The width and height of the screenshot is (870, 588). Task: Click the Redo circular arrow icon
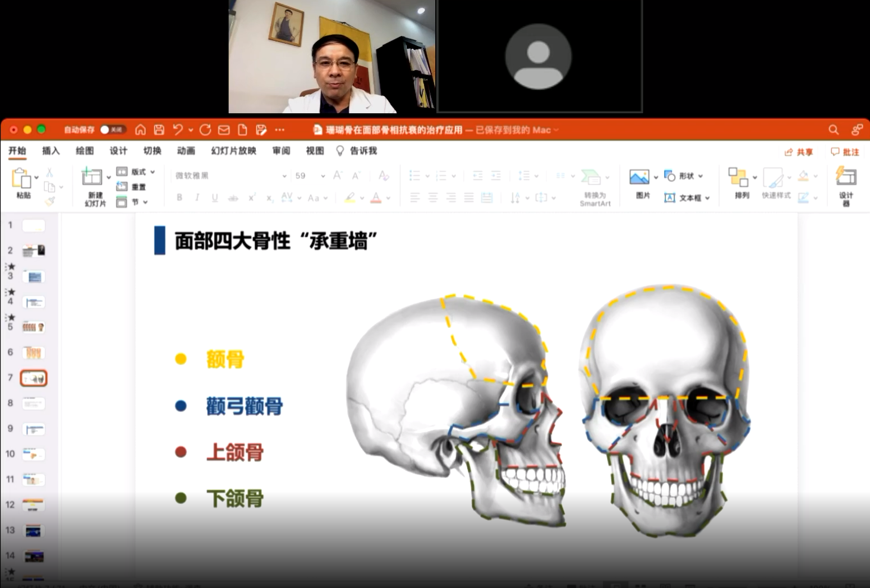205,129
